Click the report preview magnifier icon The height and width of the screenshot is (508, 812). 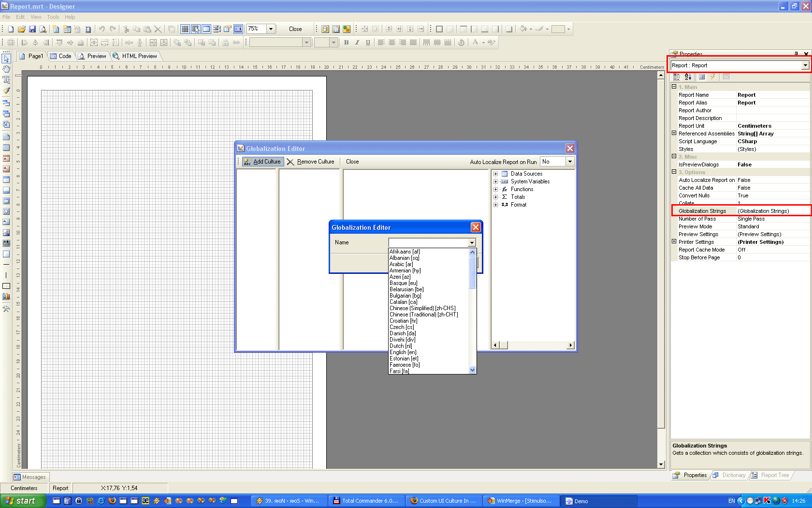pos(43,29)
